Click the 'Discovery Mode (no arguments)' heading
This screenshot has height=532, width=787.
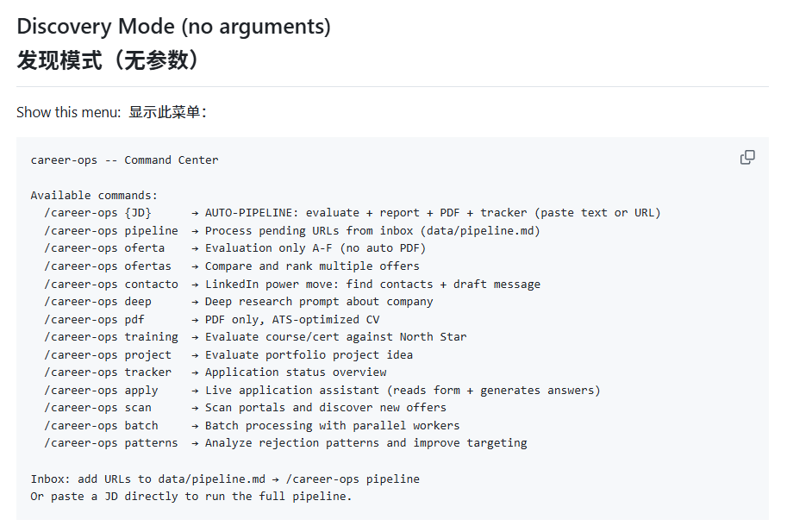click(173, 27)
